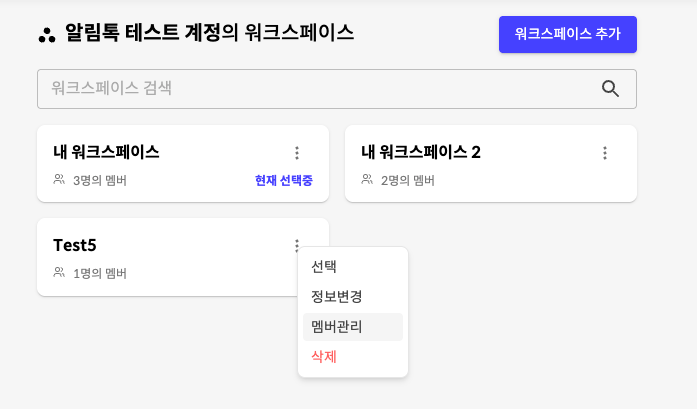Click members icon in 내 워크스페이스 2 card
The width and height of the screenshot is (697, 409).
tap(367, 180)
